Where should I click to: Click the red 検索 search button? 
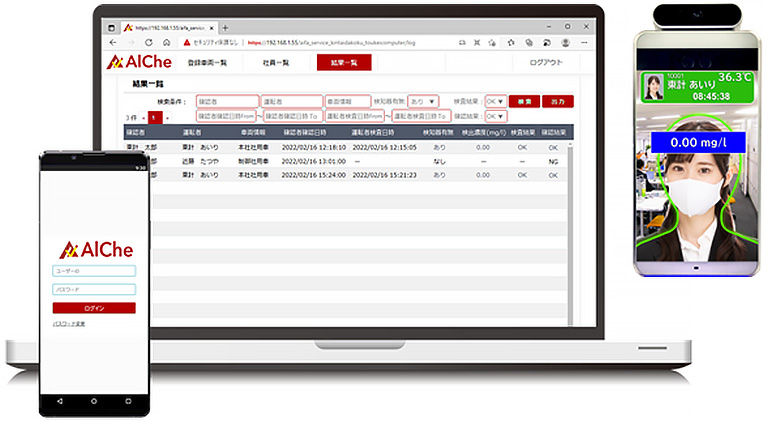click(x=523, y=101)
